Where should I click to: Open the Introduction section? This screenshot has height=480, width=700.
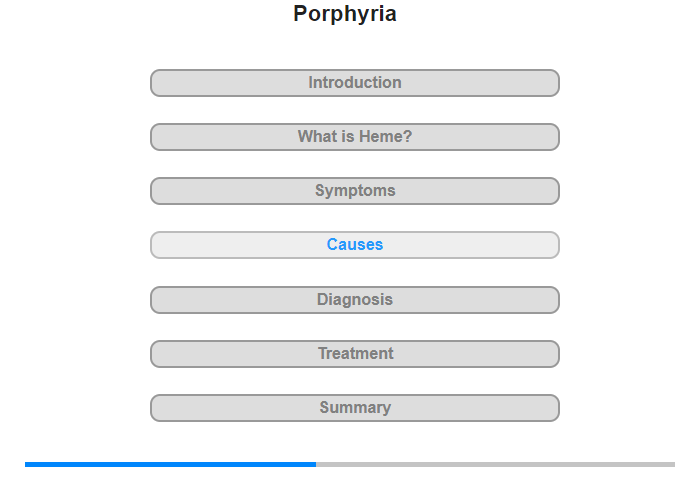tap(354, 83)
